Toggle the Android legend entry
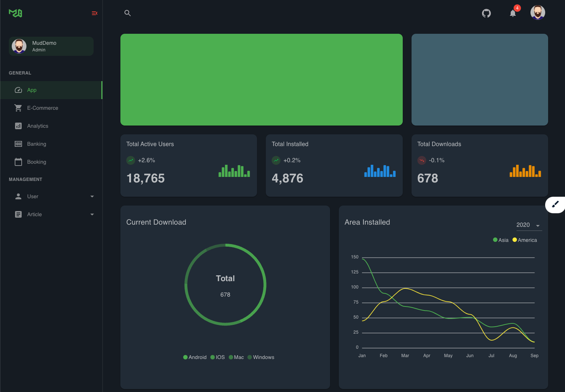 click(x=195, y=357)
